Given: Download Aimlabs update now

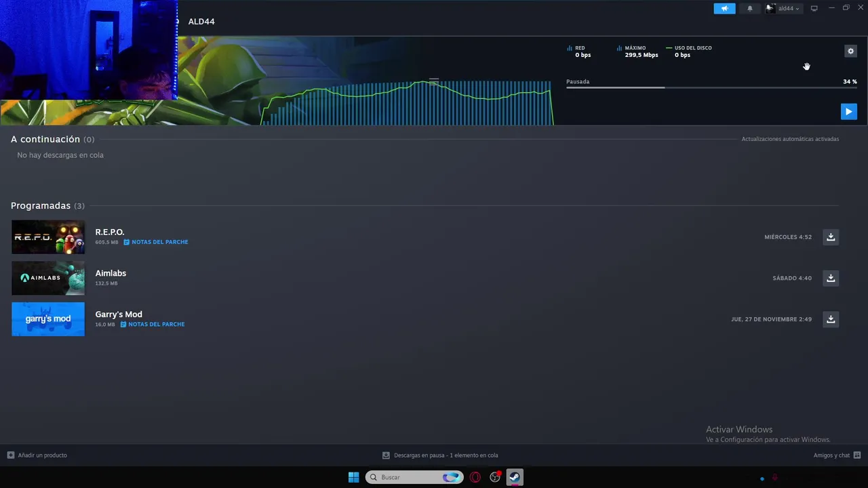Looking at the screenshot, I should coord(831,278).
